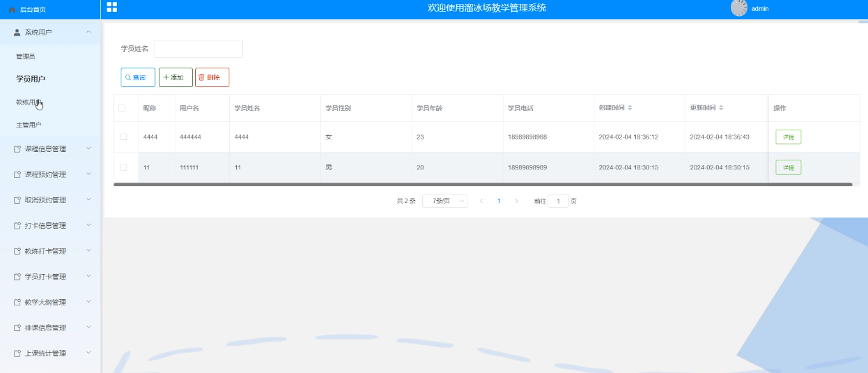868x373 pixels.
Task: Collapse the 系统用户 menu chevron
Action: click(x=88, y=32)
